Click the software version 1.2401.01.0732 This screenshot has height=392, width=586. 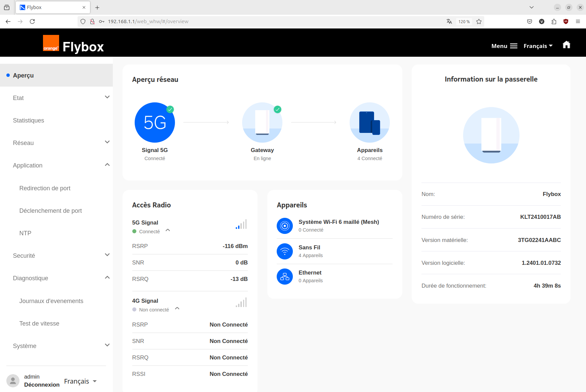coord(541,263)
